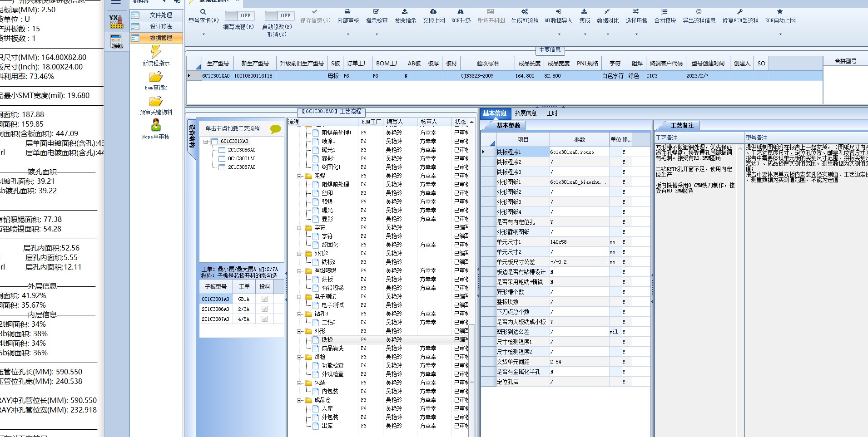Viewport: 868px width, 437px height.
Task: Select 二钻3 in the process tree
Action: point(328,322)
